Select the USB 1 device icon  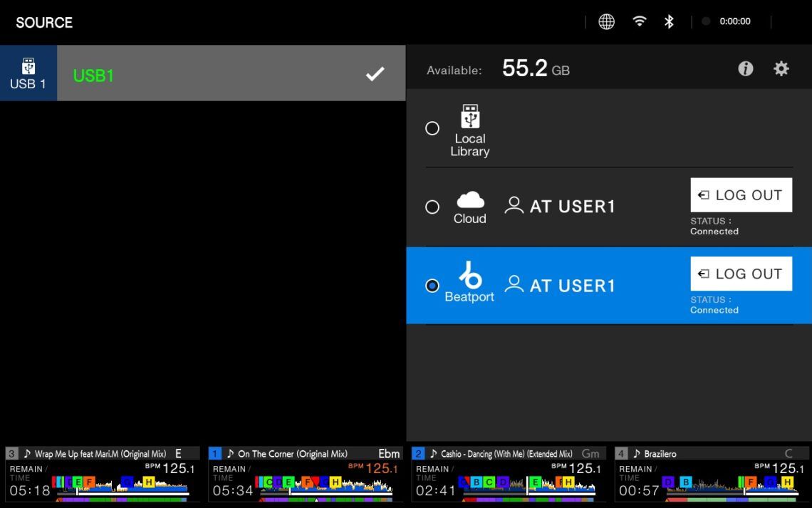(28, 73)
